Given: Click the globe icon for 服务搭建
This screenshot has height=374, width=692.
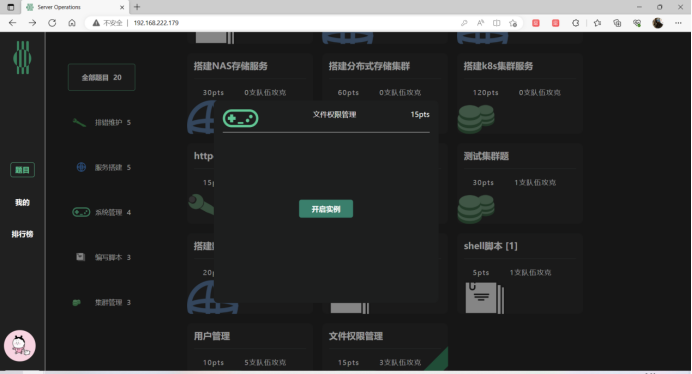Looking at the screenshot, I should coord(81,167).
